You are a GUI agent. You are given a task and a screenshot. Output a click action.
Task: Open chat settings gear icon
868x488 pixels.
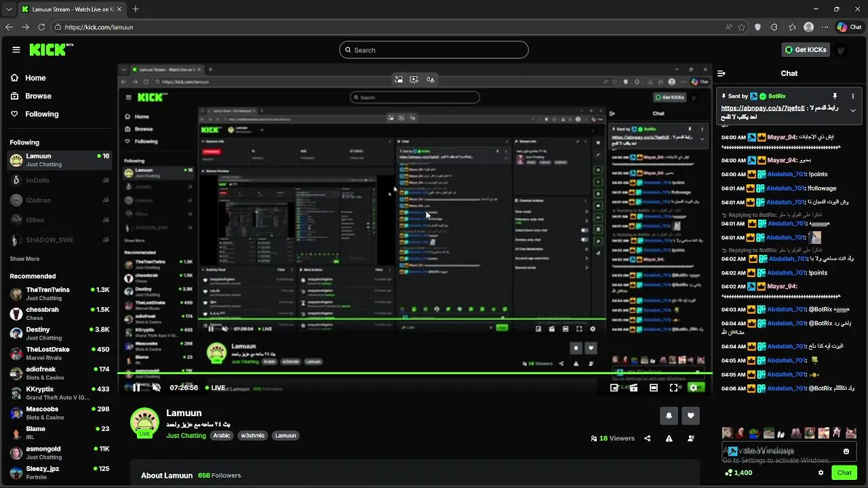(x=821, y=473)
